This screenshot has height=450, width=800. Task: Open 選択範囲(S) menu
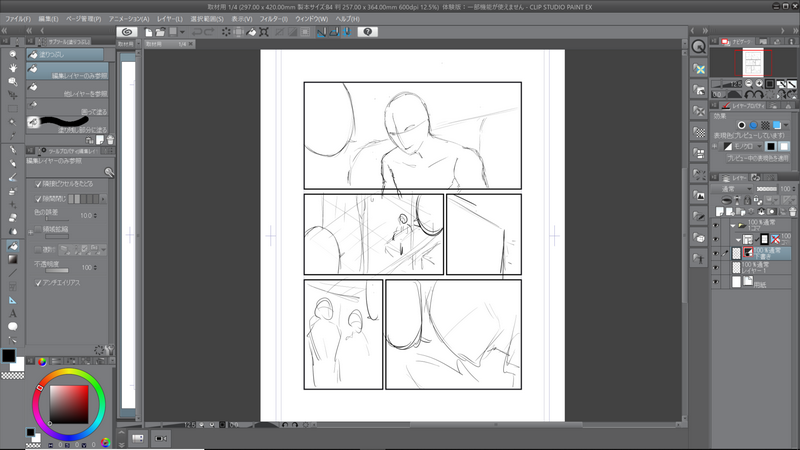[207, 19]
